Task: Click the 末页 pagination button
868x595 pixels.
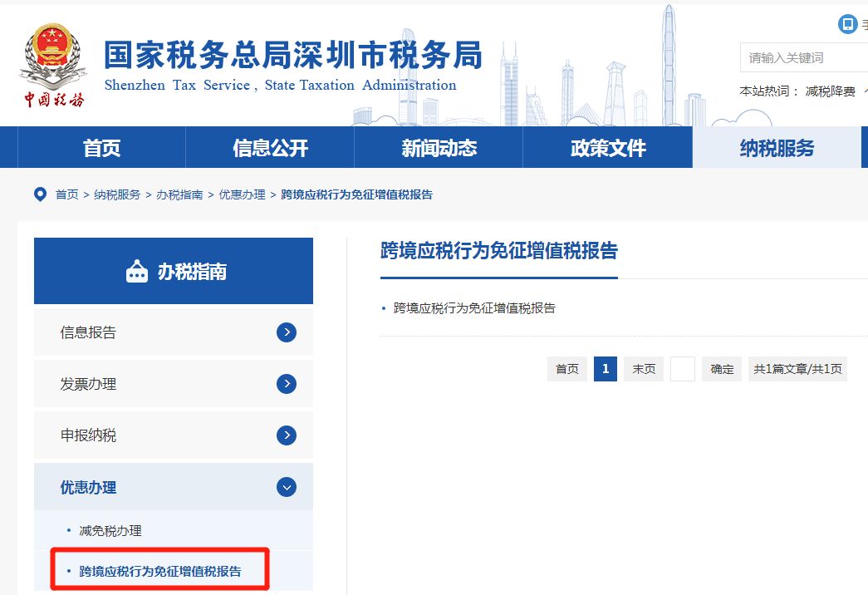Action: point(644,369)
